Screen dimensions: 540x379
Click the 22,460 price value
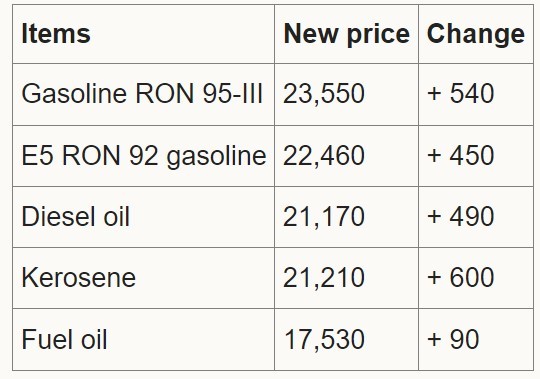pos(324,156)
